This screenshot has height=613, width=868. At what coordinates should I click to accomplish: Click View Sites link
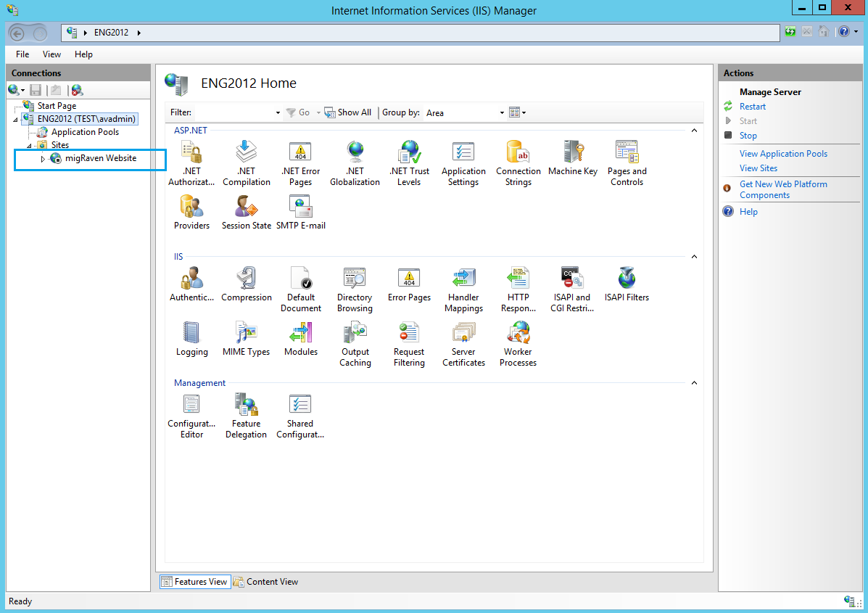click(x=759, y=168)
